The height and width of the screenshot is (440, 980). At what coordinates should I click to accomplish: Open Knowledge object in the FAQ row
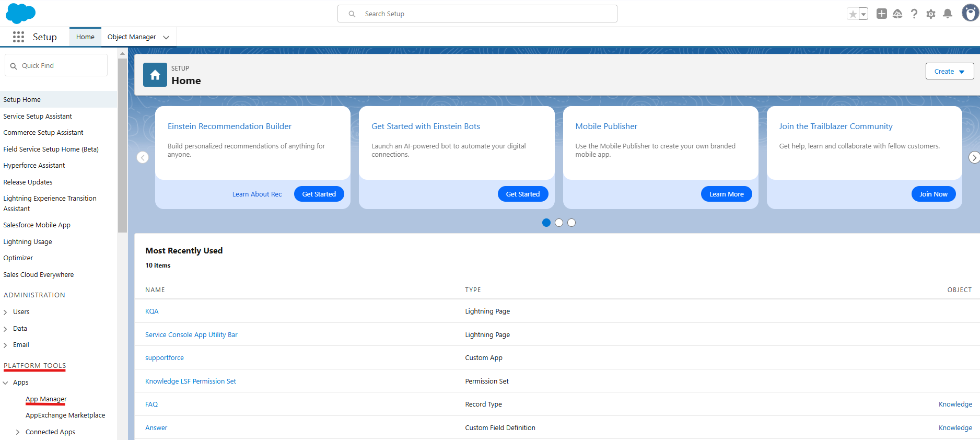coord(955,404)
